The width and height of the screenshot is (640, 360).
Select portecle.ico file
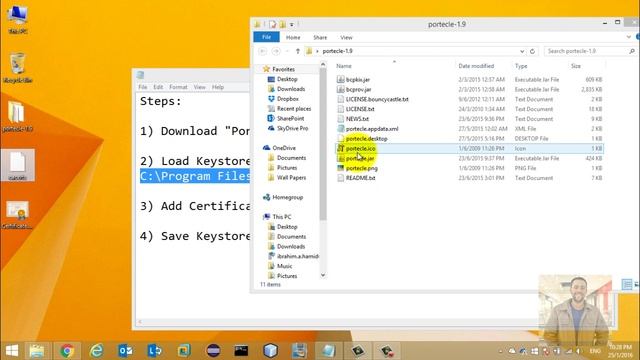(x=360, y=149)
